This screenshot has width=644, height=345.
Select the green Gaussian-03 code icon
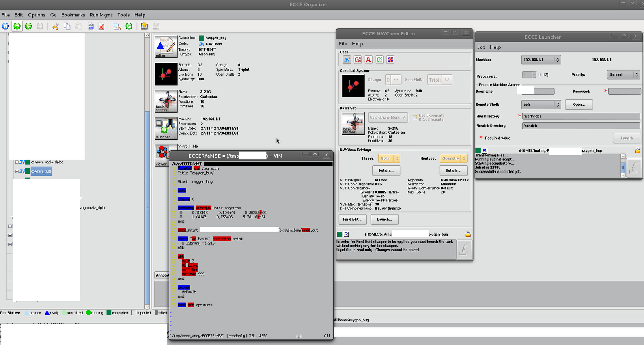coord(380,60)
